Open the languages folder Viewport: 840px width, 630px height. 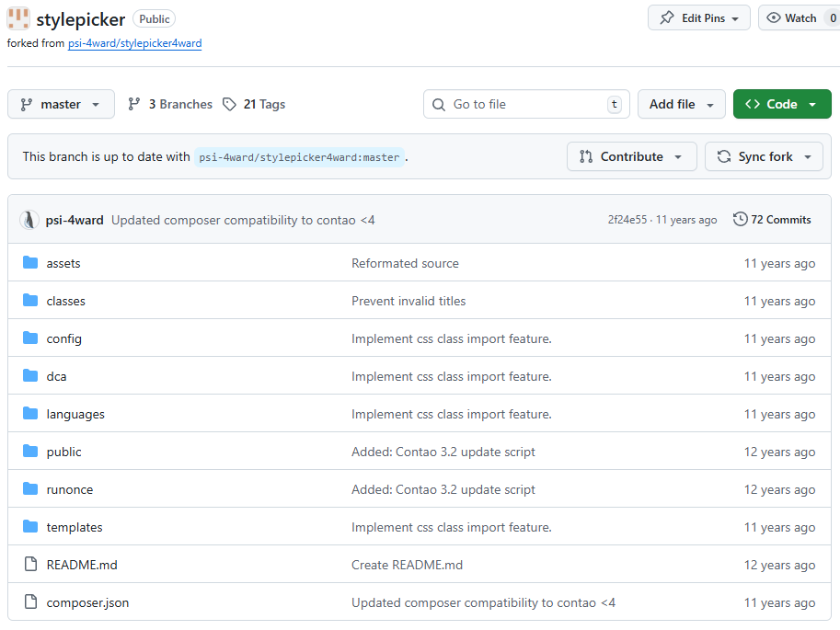75,414
